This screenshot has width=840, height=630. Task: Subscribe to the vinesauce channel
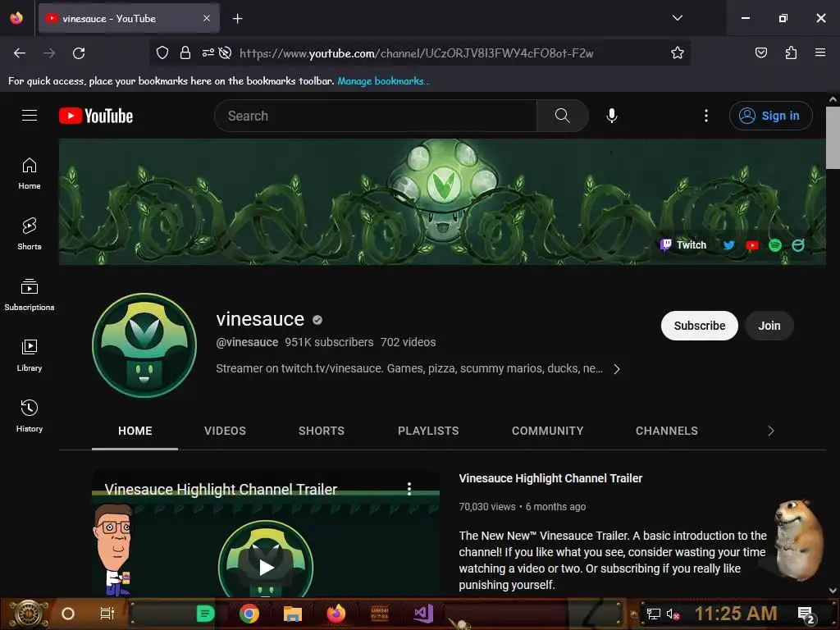pyautogui.click(x=700, y=326)
